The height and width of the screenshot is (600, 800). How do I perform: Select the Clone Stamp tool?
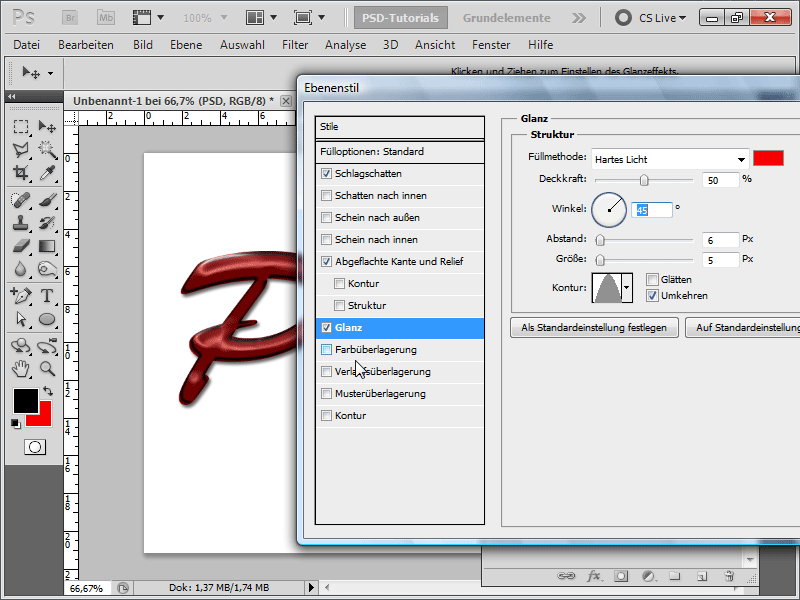coord(20,223)
